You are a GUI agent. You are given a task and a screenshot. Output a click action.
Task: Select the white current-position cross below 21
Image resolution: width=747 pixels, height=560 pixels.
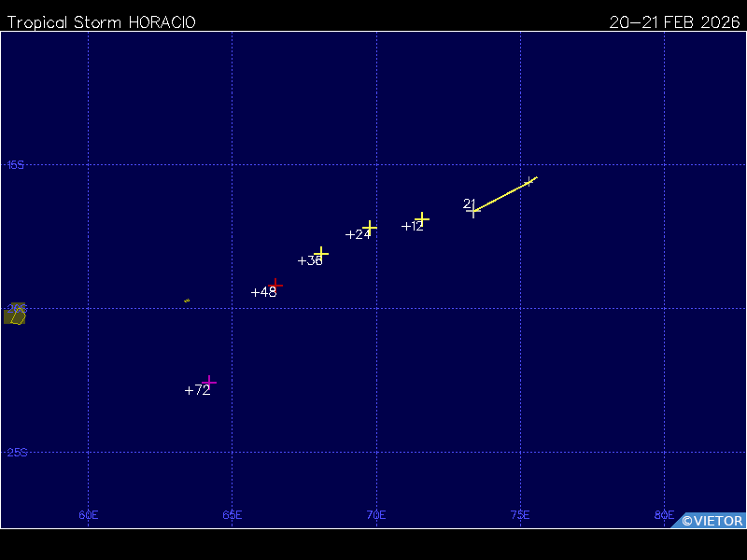point(473,212)
